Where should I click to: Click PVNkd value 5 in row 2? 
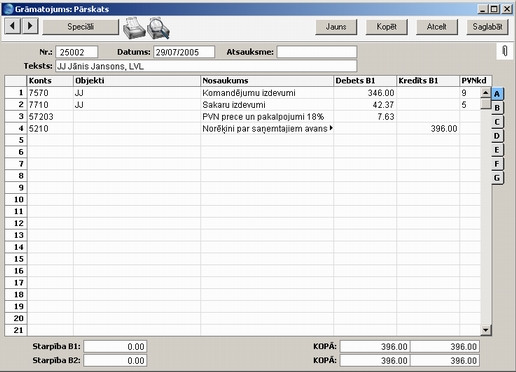(x=470, y=105)
